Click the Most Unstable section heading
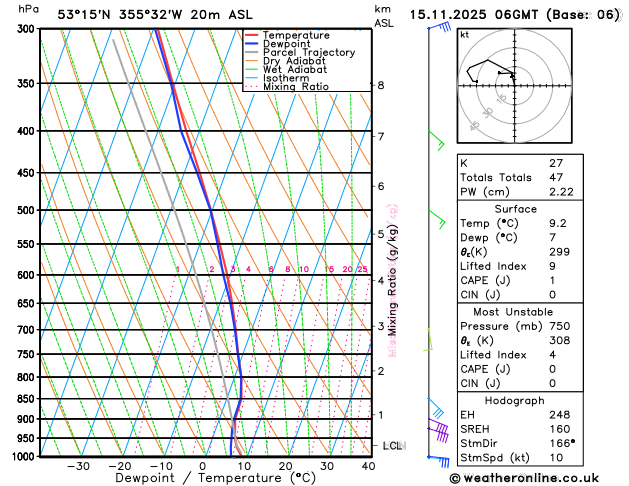This screenshot has width=629, height=486. click(513, 312)
